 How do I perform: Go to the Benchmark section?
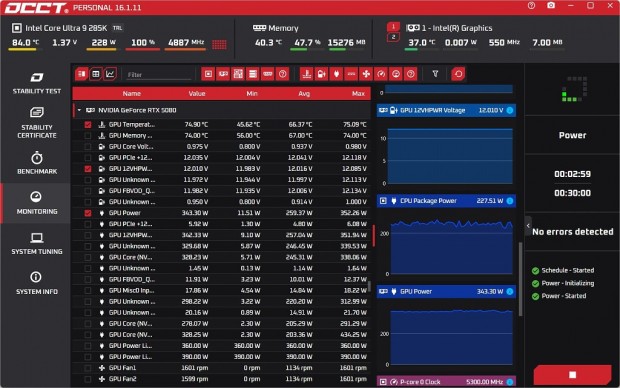coord(37,163)
